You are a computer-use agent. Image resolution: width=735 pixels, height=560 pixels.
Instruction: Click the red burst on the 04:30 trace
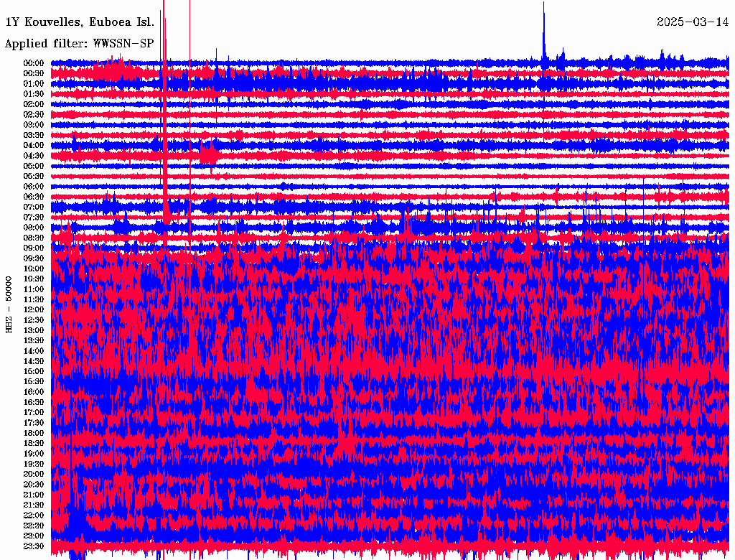click(209, 154)
